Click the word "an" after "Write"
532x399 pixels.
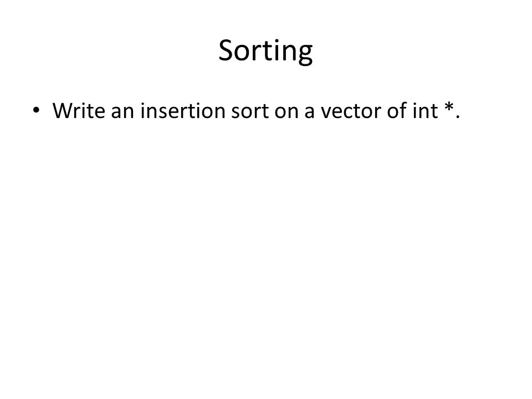coord(122,112)
